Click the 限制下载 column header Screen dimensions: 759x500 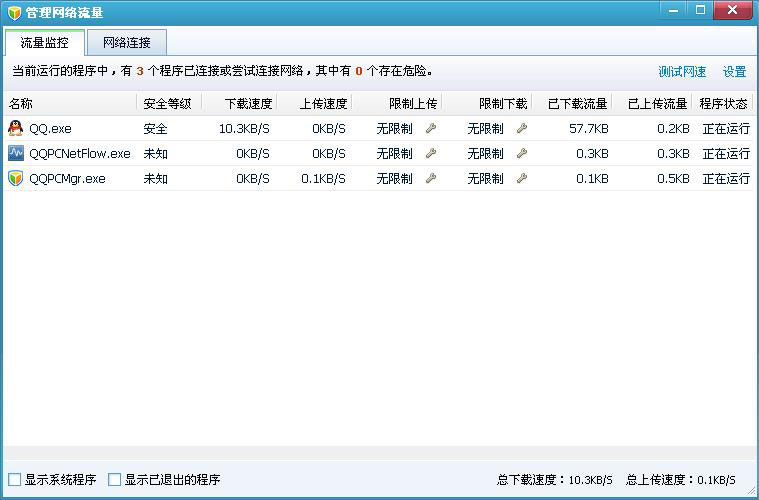click(x=487, y=104)
